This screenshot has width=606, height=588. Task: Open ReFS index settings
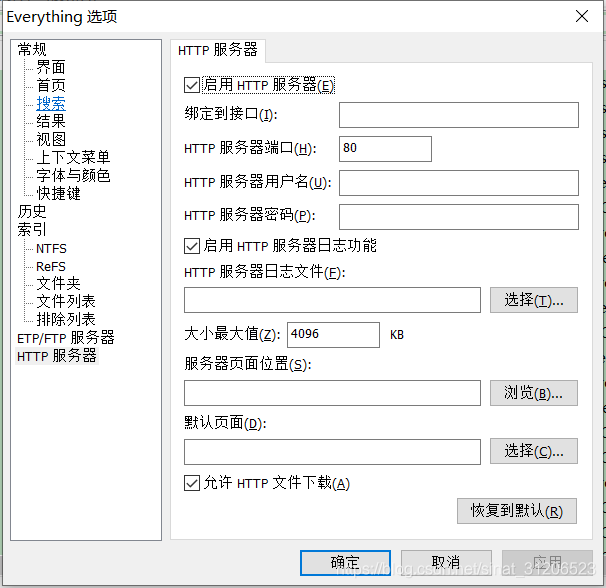point(51,266)
